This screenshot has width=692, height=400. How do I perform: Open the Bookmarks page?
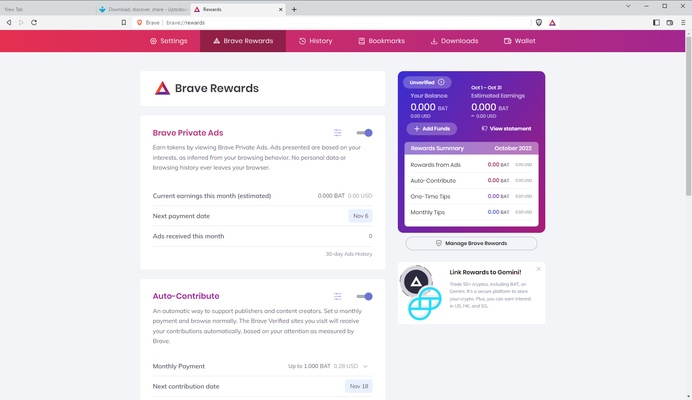tap(381, 41)
